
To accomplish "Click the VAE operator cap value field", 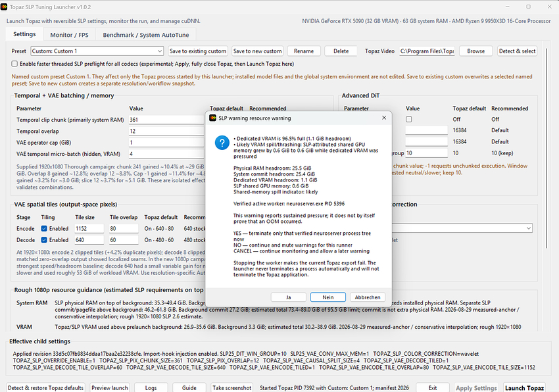I will point(167,143).
